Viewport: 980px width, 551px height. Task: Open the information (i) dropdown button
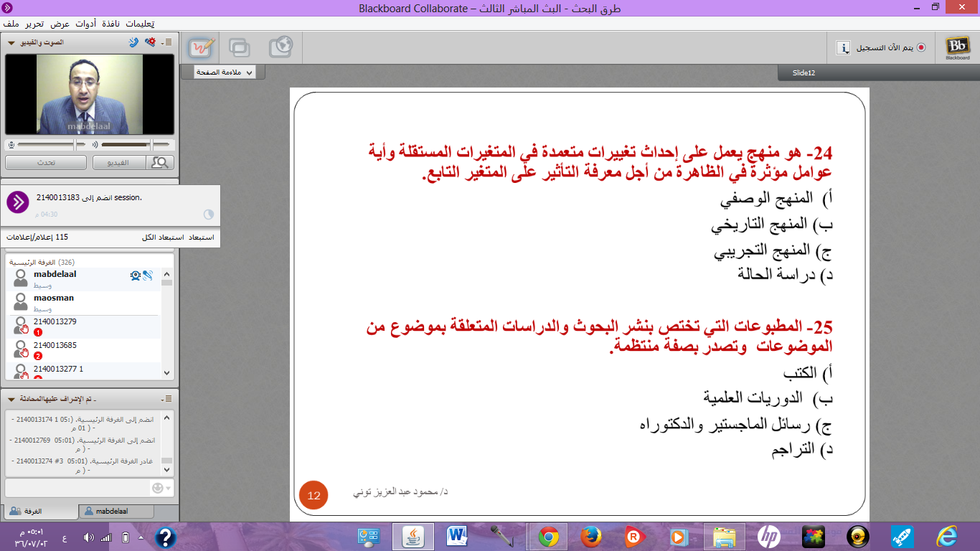(x=844, y=48)
